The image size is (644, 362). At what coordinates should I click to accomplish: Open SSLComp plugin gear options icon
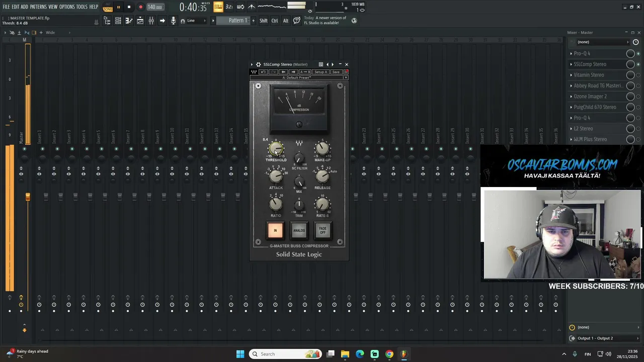[258, 64]
